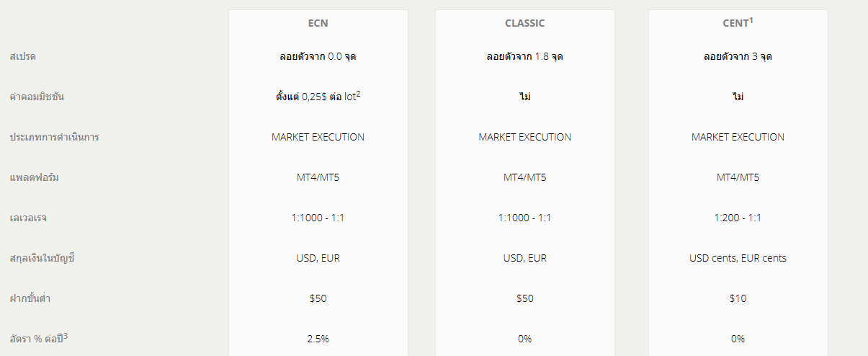Click the ECN account column header
This screenshot has height=356, width=868.
coord(318,23)
